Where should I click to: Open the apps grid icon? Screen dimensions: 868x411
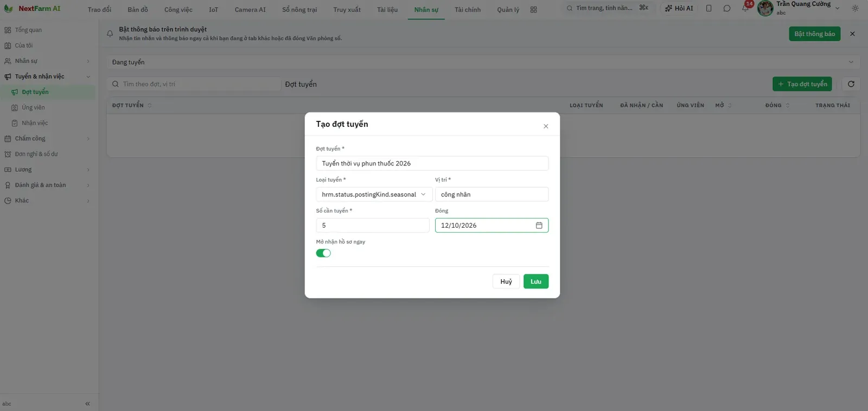click(533, 10)
